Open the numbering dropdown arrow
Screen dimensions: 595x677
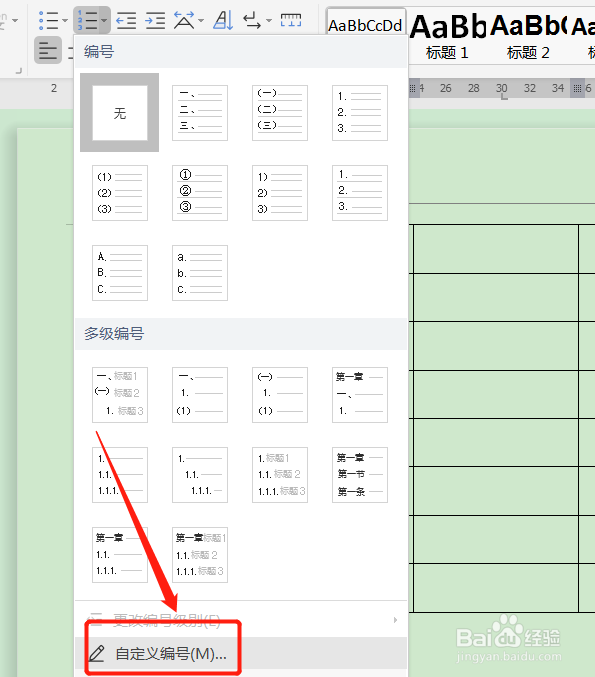click(x=104, y=20)
